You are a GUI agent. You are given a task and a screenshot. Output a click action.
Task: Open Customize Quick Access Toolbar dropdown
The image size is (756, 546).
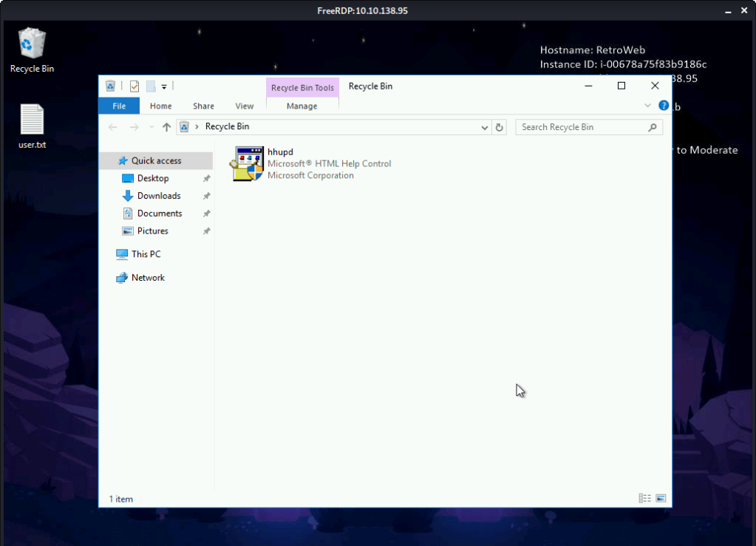pos(164,86)
